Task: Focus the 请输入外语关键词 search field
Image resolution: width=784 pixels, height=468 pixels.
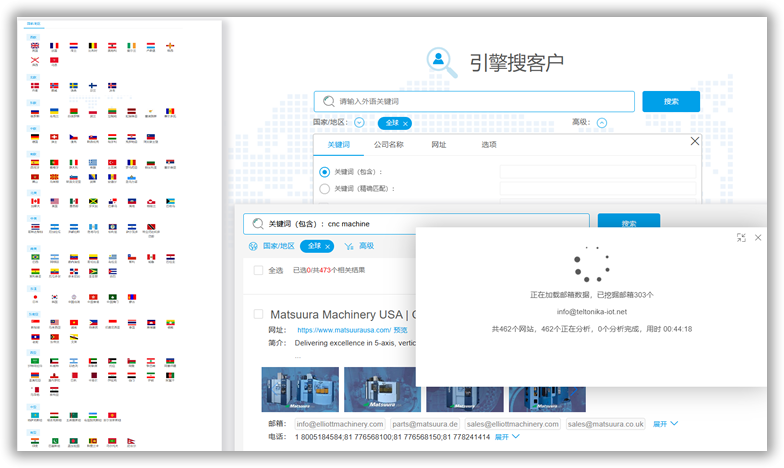Action: pos(474,102)
